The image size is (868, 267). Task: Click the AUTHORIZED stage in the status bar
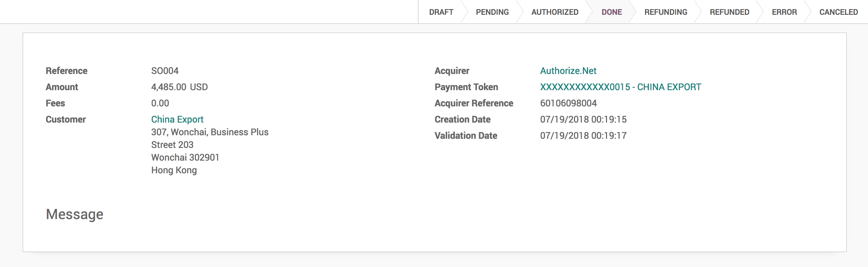[555, 12]
